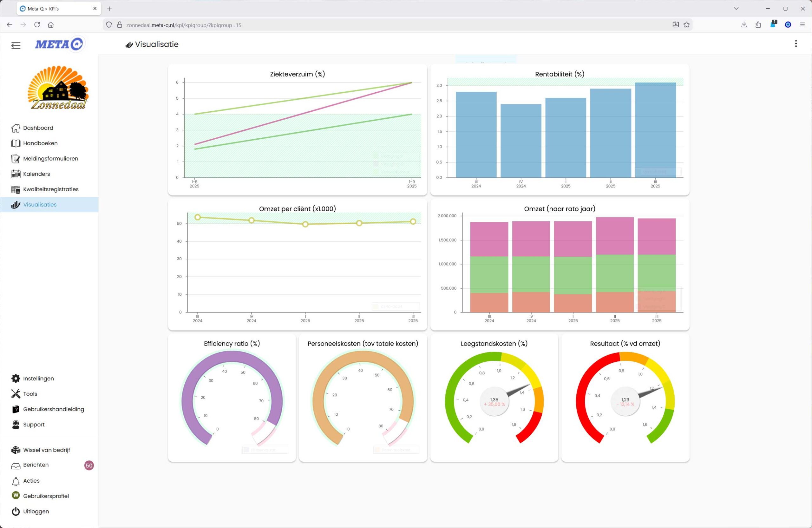This screenshot has width=812, height=528.
Task: Bookmark this page with the star icon
Action: [x=686, y=24]
